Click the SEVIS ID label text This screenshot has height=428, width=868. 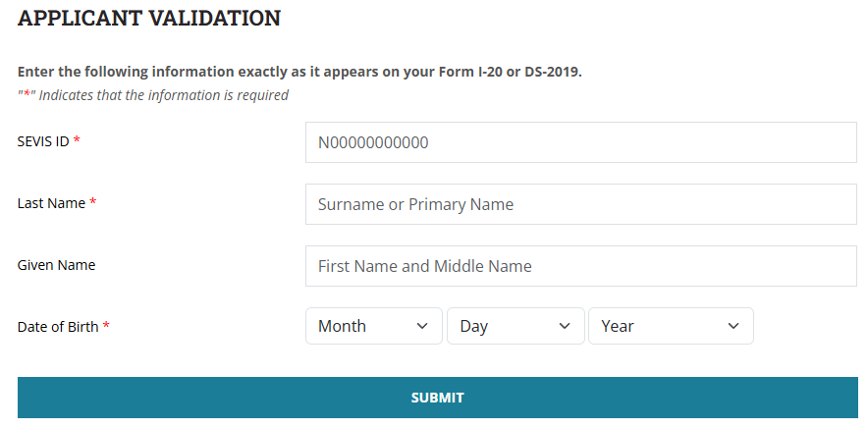click(43, 141)
